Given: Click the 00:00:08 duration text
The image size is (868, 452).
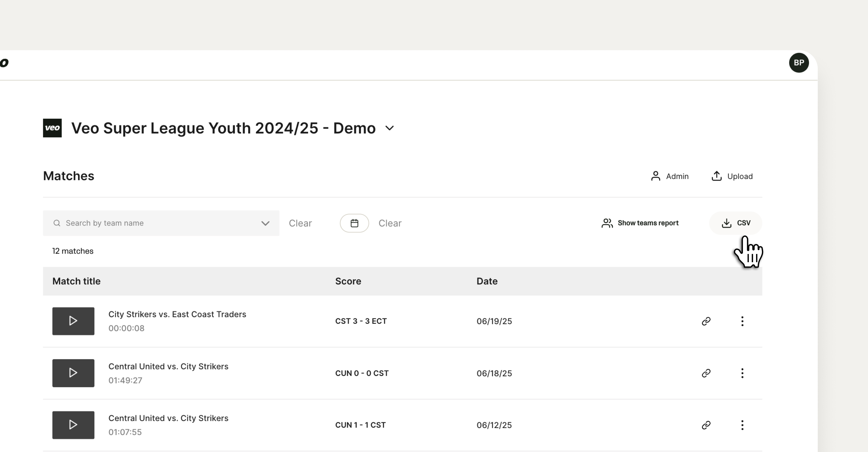Looking at the screenshot, I should [x=126, y=328].
